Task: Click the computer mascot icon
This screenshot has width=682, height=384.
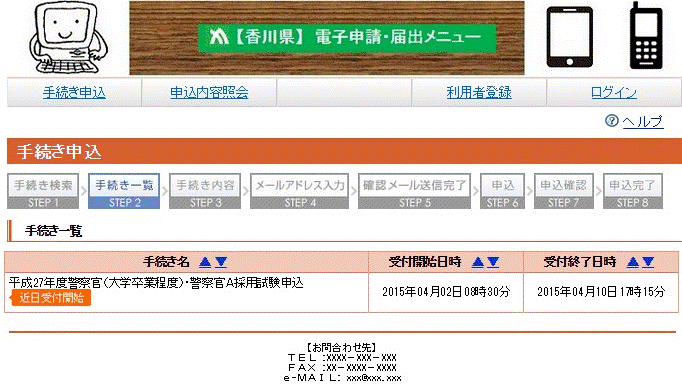Action: pos(67,38)
